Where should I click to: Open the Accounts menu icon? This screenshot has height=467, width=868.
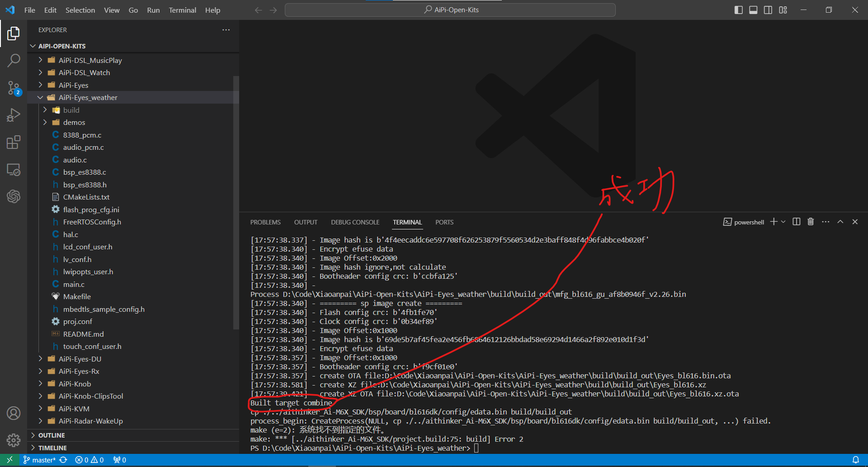[x=14, y=413]
